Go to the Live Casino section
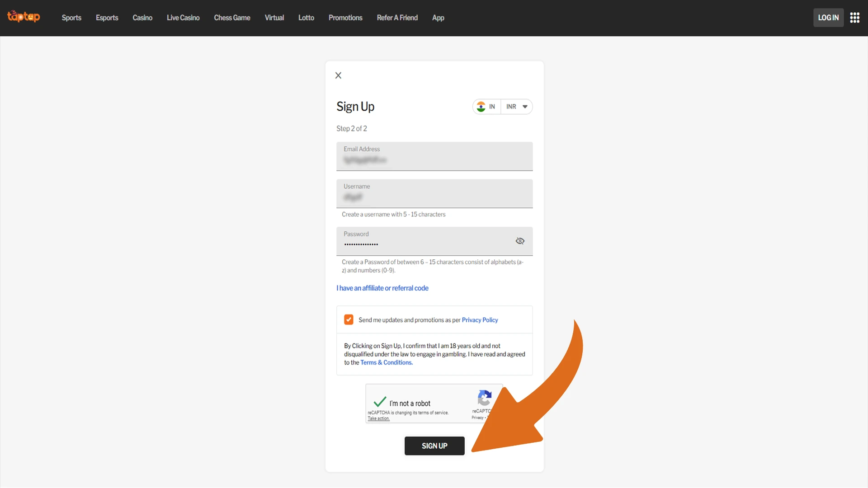The height and width of the screenshot is (488, 868). (x=183, y=18)
